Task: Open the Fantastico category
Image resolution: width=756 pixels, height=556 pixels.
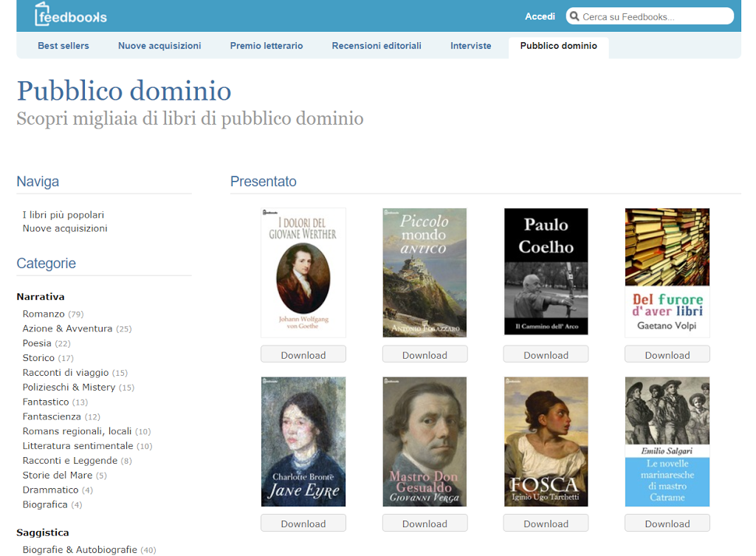Action: 46,402
